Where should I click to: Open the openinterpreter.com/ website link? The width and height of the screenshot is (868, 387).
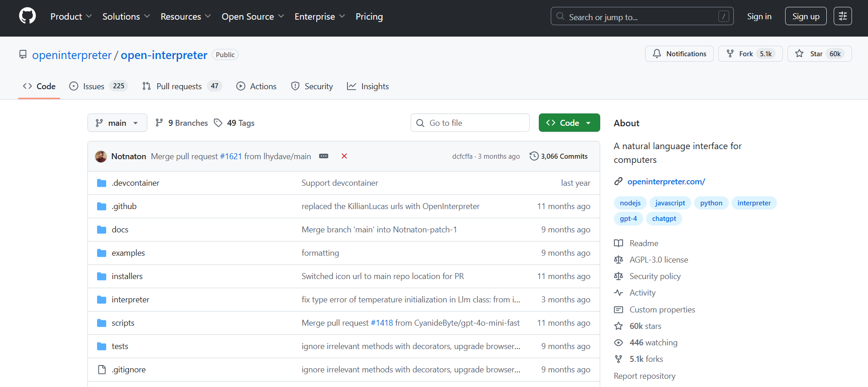666,182
